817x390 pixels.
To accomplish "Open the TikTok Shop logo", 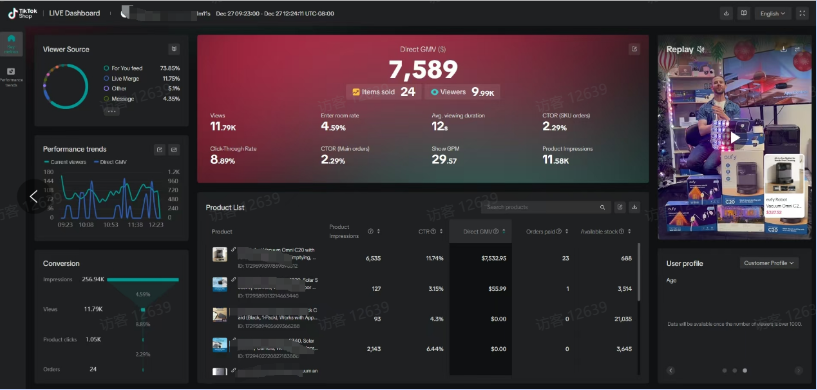I will [x=22, y=14].
